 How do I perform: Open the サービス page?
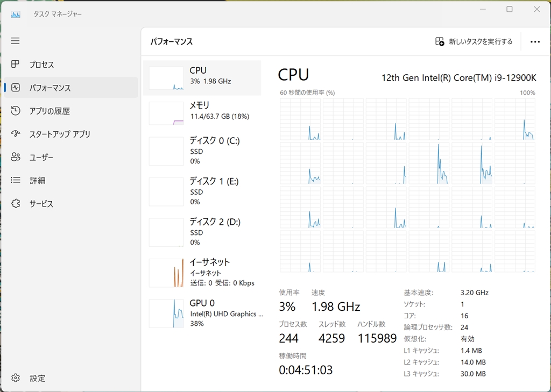point(71,203)
